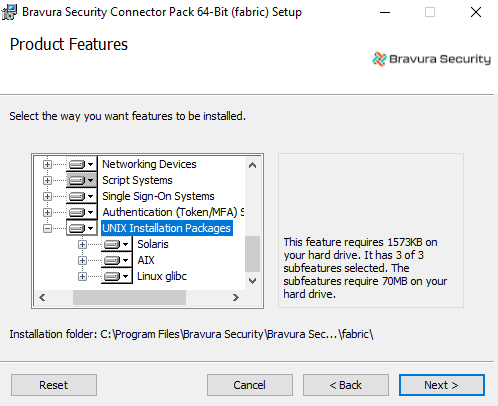Expand the Solaris subfeature node
The width and height of the screenshot is (498, 406).
pos(82,244)
